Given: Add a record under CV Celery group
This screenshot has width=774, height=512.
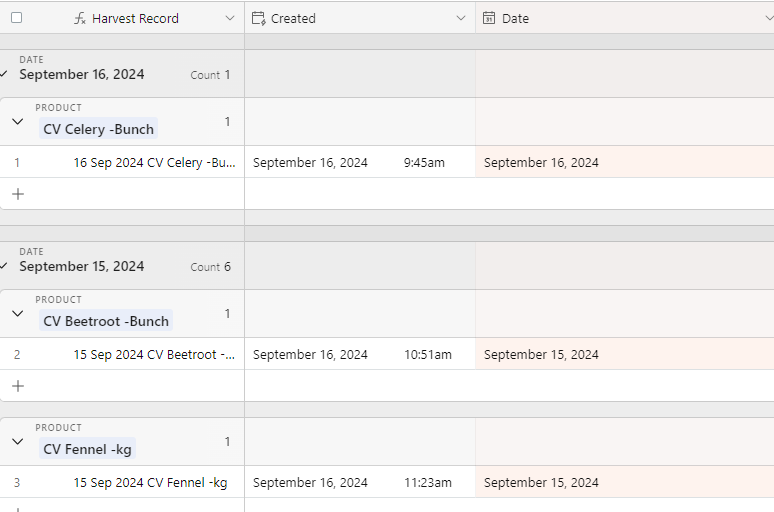Looking at the screenshot, I should point(18,194).
